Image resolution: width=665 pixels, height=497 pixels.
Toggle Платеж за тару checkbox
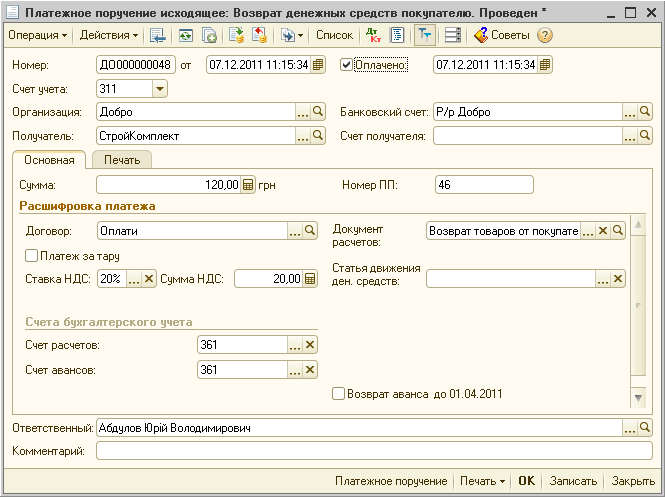(32, 256)
